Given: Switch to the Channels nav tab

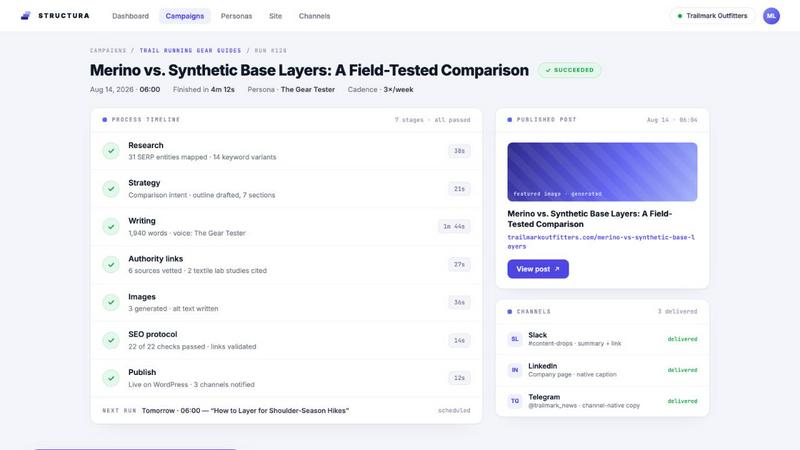Looking at the screenshot, I should point(314,16).
